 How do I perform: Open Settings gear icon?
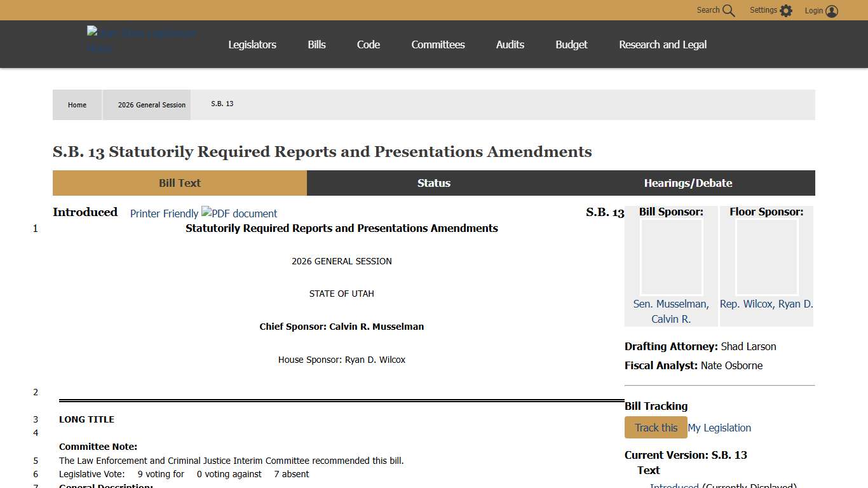[x=786, y=11]
